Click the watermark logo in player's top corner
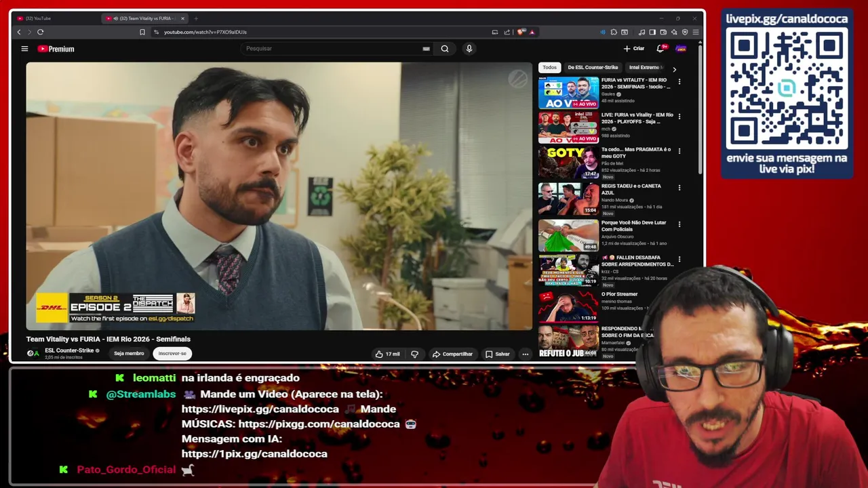This screenshot has width=868, height=488. (x=517, y=79)
